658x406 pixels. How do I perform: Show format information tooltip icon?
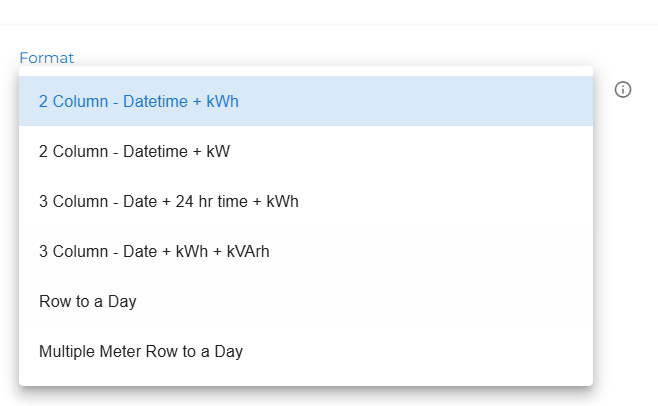coord(623,89)
